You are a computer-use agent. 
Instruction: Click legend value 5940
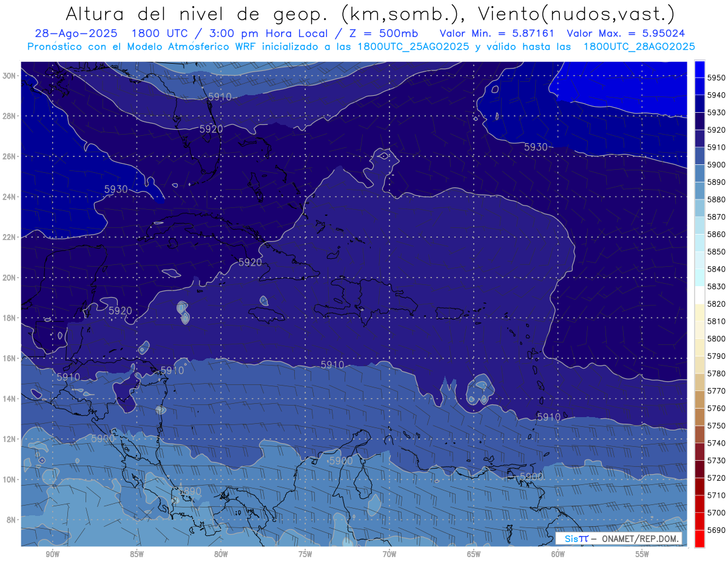point(717,95)
